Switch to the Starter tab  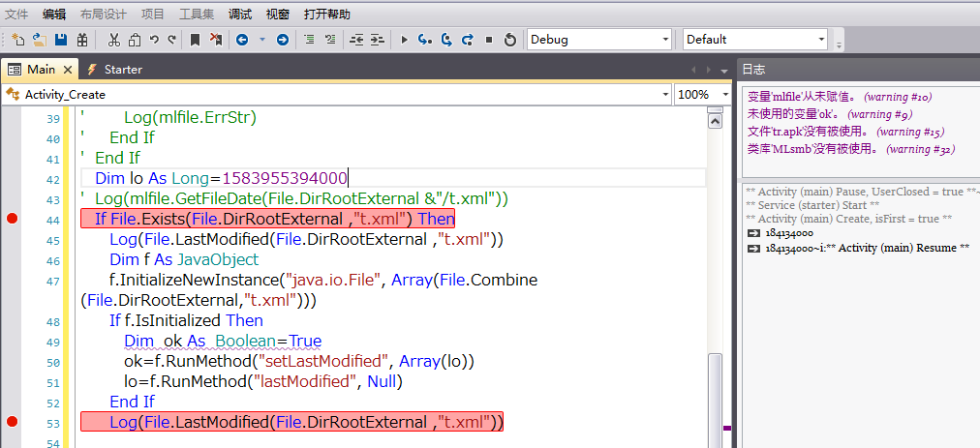click(122, 70)
